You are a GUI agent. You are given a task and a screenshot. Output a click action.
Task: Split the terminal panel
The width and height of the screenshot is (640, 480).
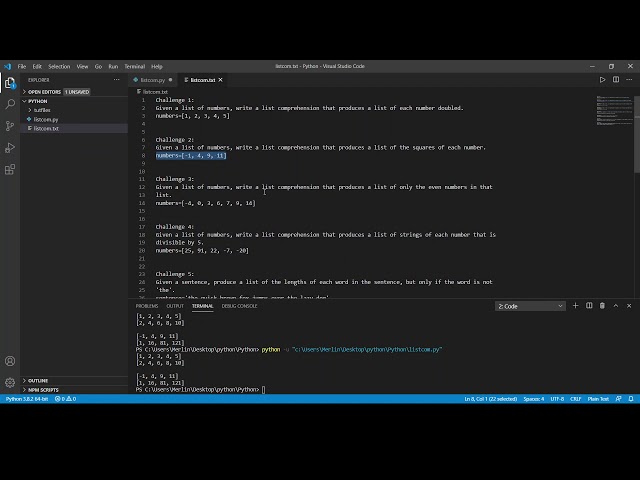(589, 306)
